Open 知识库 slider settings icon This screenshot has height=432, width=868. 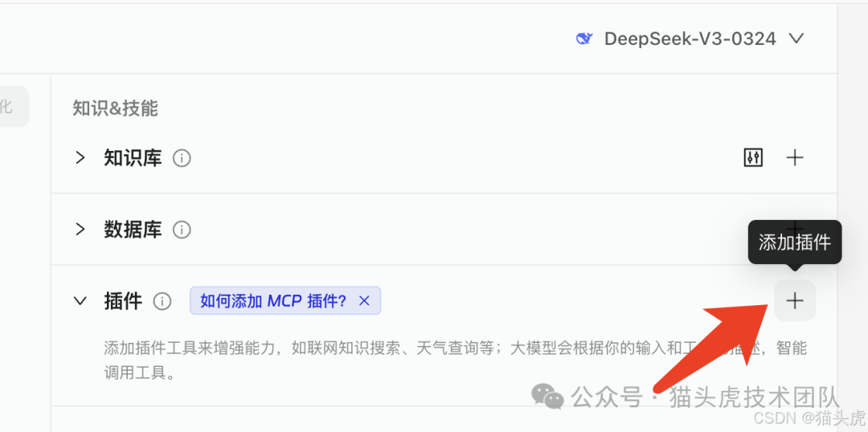[x=753, y=158]
